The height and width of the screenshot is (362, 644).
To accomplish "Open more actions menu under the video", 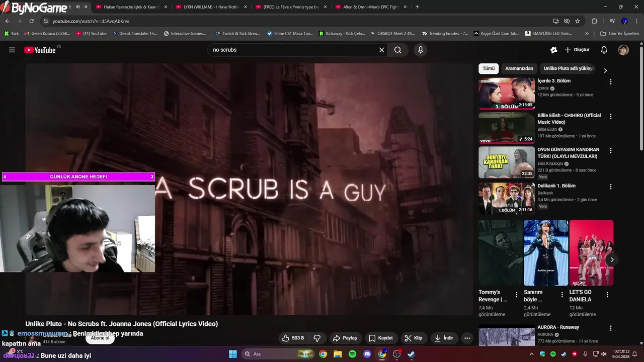I will click(467, 338).
